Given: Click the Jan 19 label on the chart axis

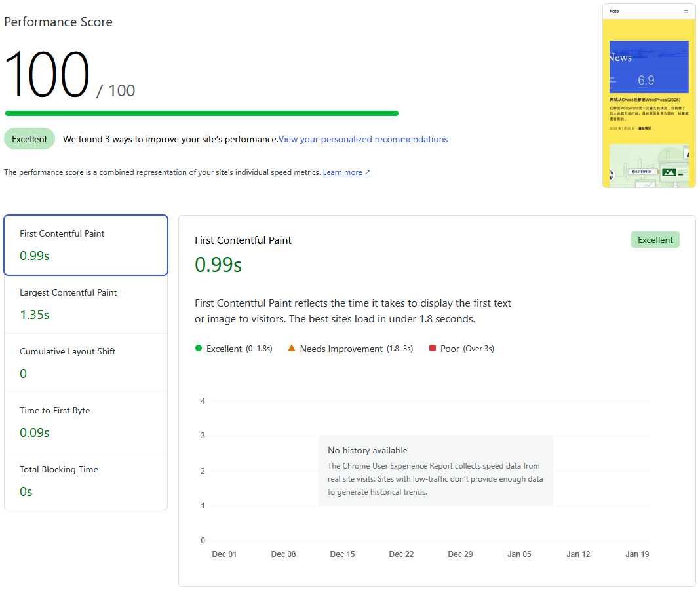Looking at the screenshot, I should point(636,554).
